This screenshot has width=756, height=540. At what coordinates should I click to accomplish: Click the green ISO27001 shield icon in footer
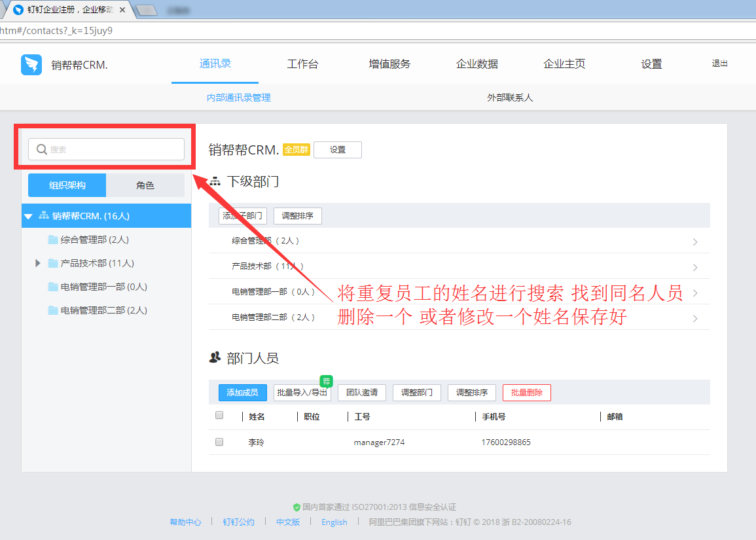click(297, 507)
